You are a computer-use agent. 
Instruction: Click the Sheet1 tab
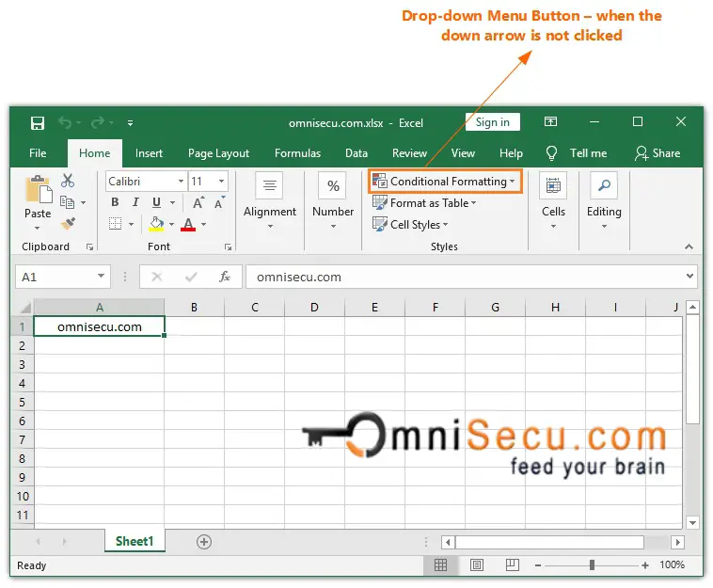click(x=135, y=541)
